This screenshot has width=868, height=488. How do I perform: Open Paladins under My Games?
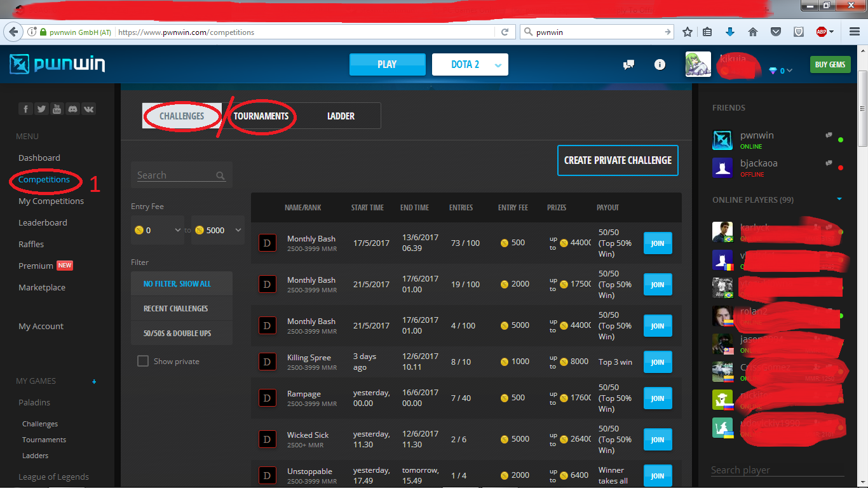pos(34,402)
